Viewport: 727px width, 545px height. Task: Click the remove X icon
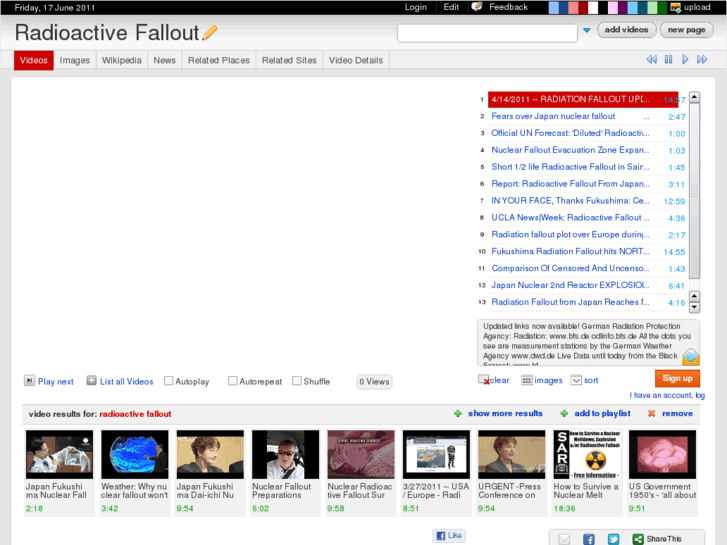click(x=651, y=413)
